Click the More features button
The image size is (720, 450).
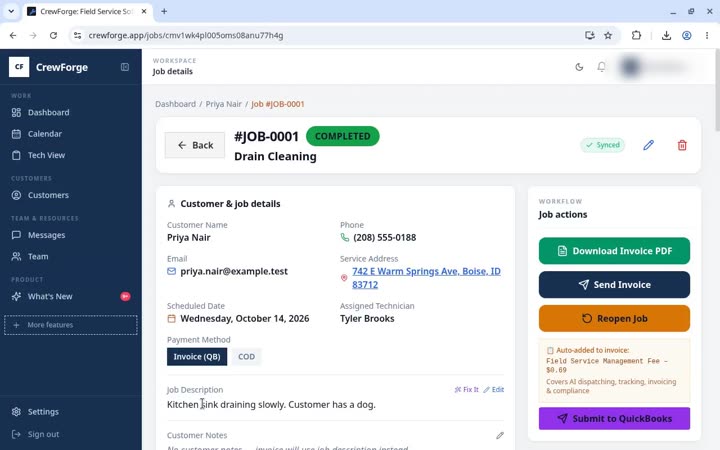(71, 325)
